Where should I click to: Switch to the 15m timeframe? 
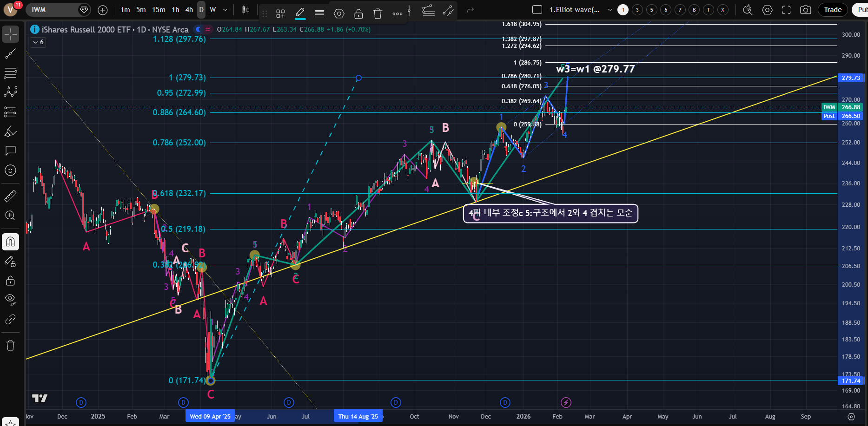coord(159,10)
